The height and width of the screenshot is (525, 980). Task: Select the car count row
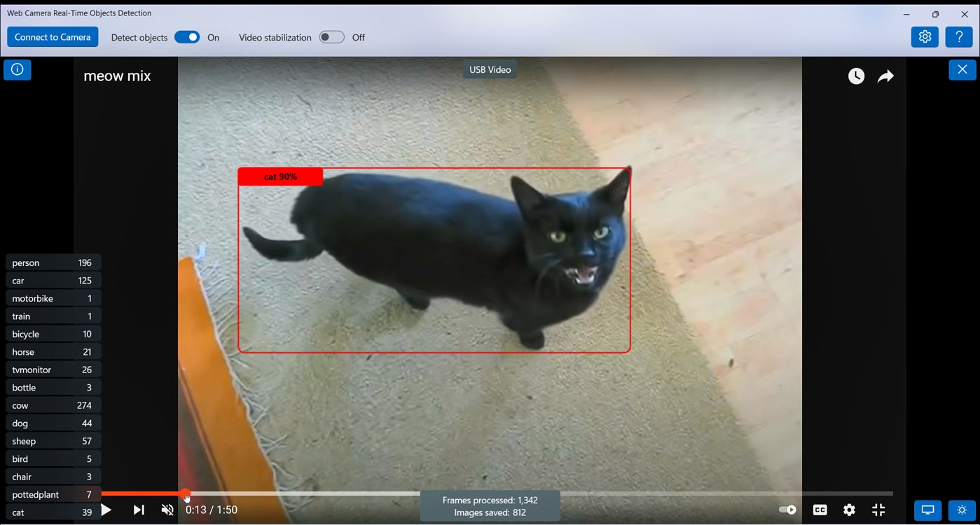53,280
